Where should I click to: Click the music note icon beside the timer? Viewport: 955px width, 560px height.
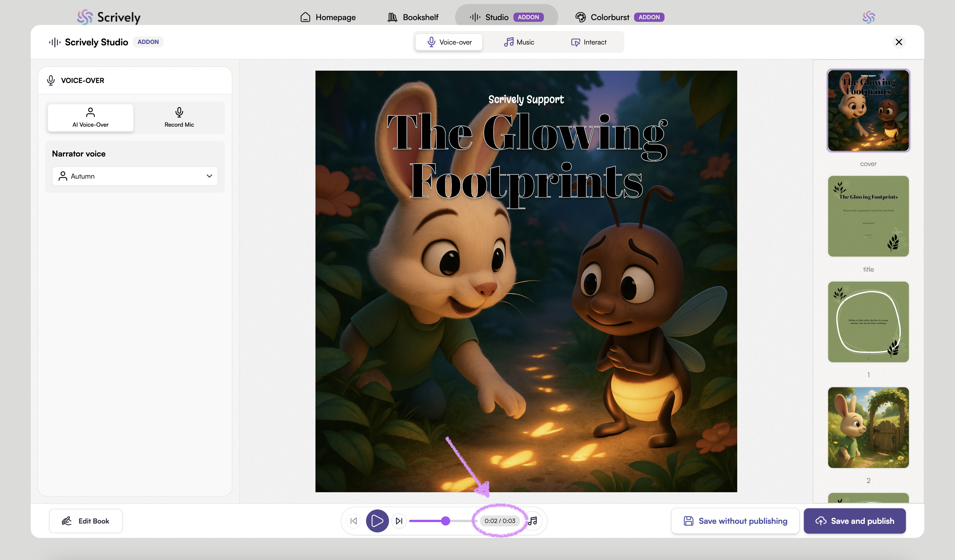[534, 521]
